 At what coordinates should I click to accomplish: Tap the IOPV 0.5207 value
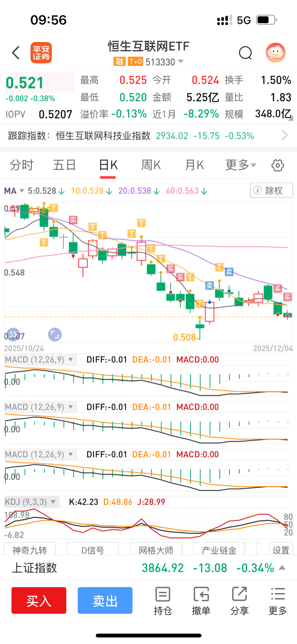pos(55,114)
